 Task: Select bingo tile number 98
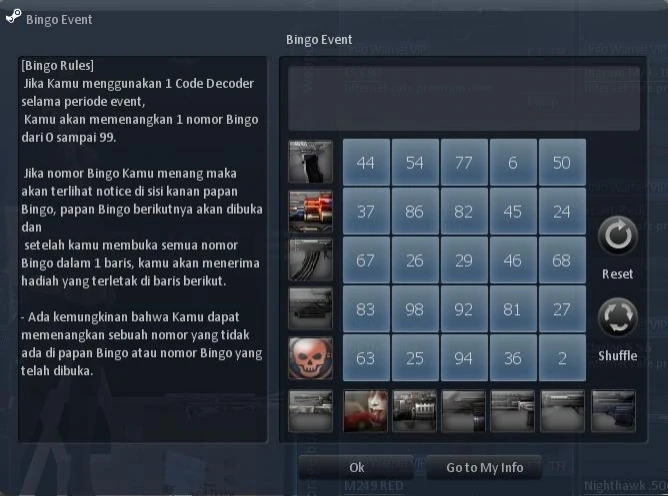tap(415, 309)
